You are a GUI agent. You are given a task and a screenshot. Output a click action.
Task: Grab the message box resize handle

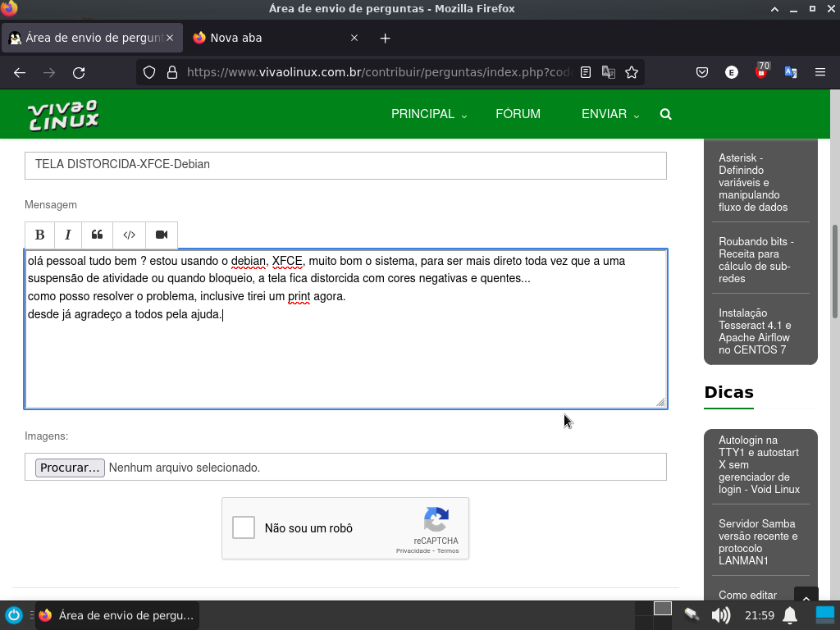[x=660, y=402]
